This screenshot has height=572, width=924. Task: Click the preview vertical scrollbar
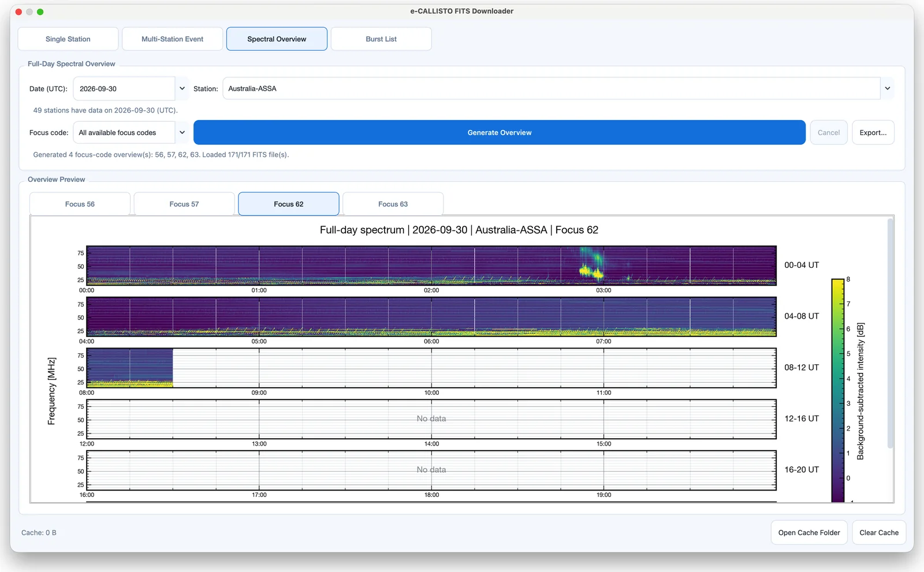coord(891,333)
